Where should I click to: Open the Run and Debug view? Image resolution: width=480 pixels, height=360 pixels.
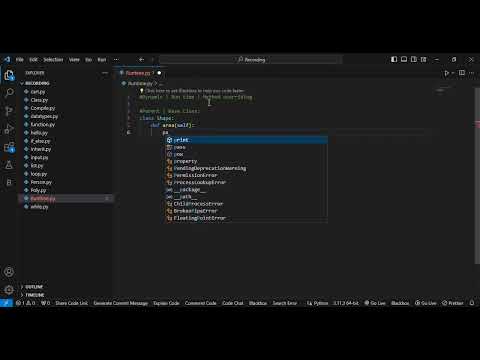[9, 129]
